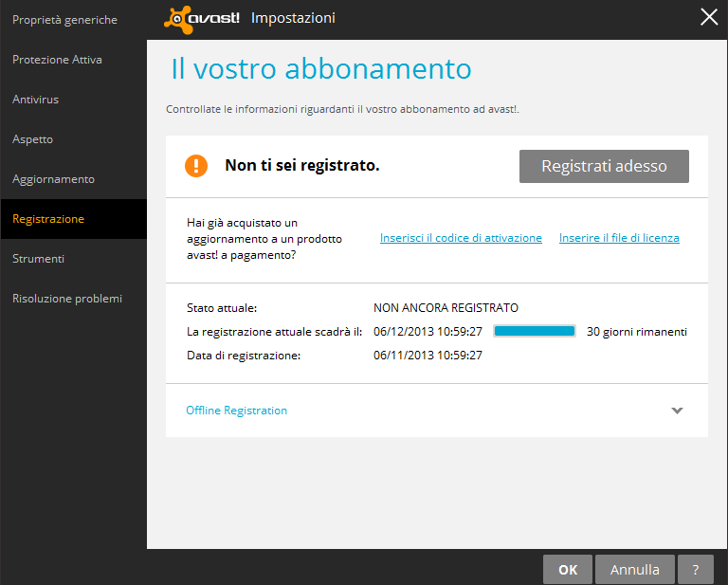Viewport: 728px width, 585px height.
Task: Select Registrazione in the sidebar
Action: point(73,219)
